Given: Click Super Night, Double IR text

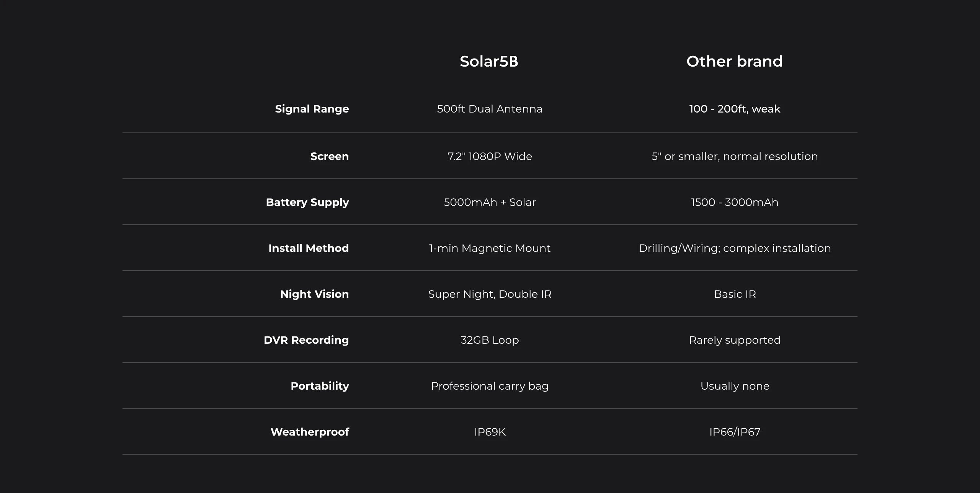Looking at the screenshot, I should (x=490, y=294).
